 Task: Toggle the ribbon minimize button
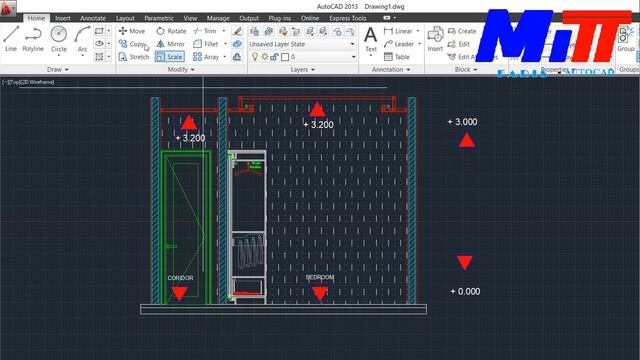point(387,18)
